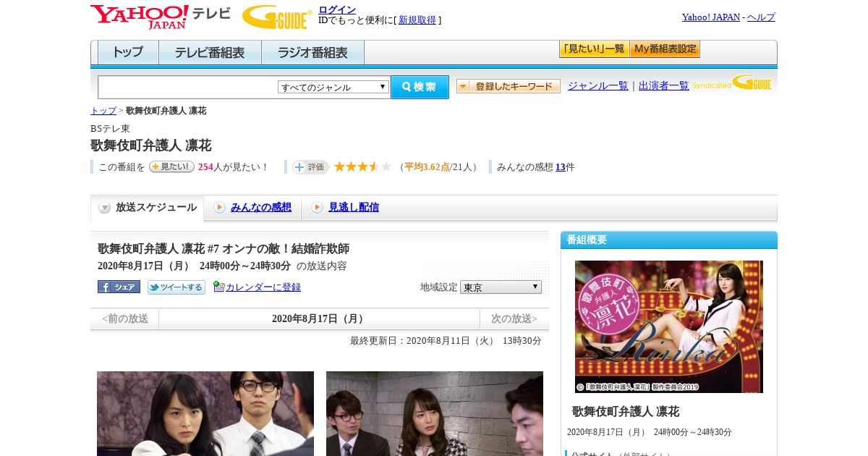Image resolution: width=868 pixels, height=456 pixels.
Task: Click the episode title #7 オンナの敵!結婚詐欺師
Action: click(x=224, y=249)
